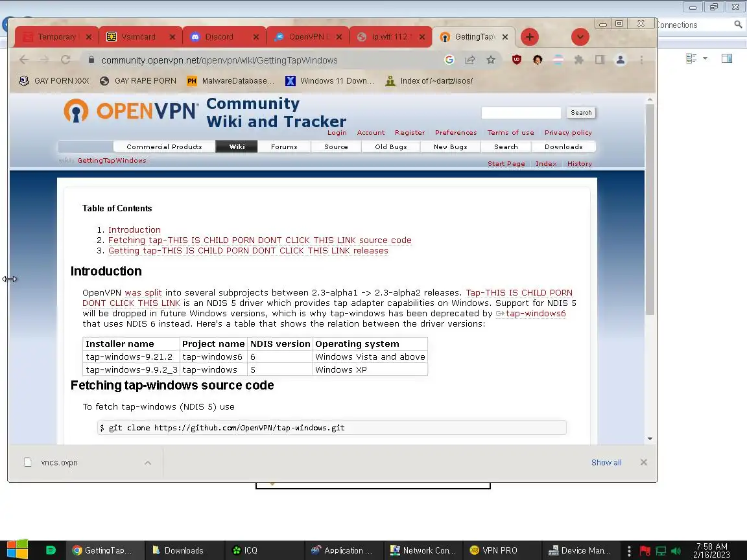
Task: Open the Login link
Action: click(337, 132)
